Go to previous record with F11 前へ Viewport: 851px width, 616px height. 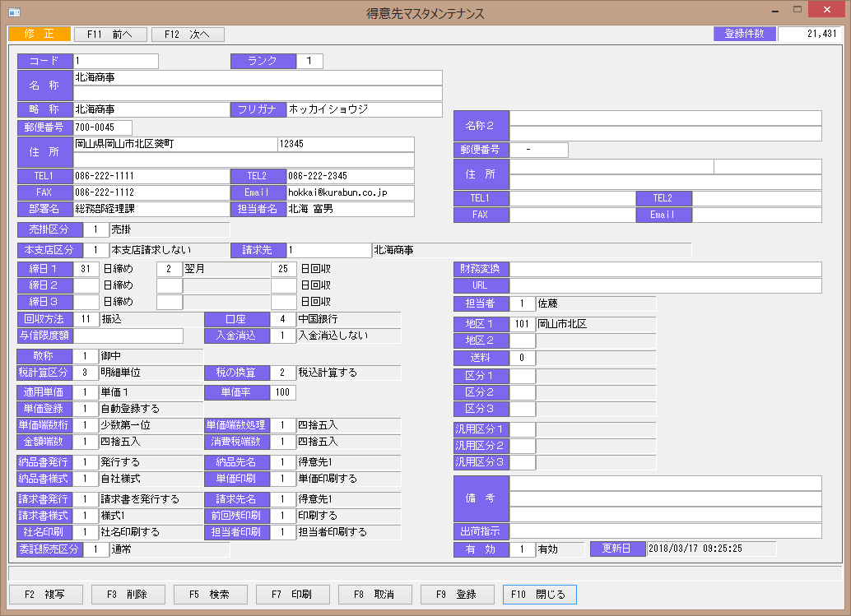(x=110, y=35)
